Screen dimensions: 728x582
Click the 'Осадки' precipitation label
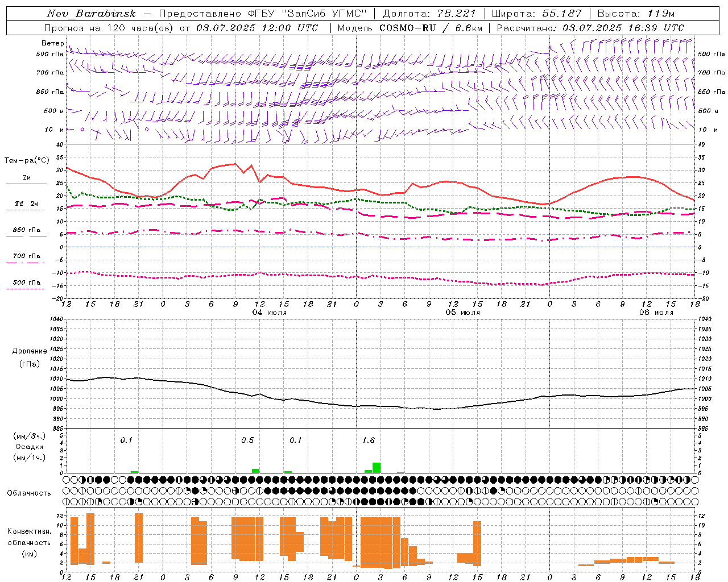click(x=30, y=447)
